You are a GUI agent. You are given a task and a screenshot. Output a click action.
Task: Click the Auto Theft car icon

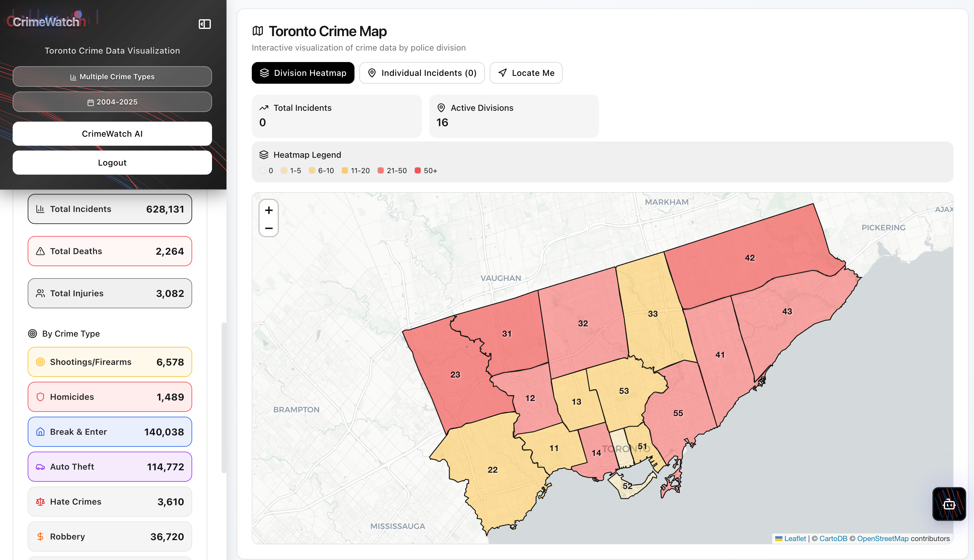click(40, 467)
